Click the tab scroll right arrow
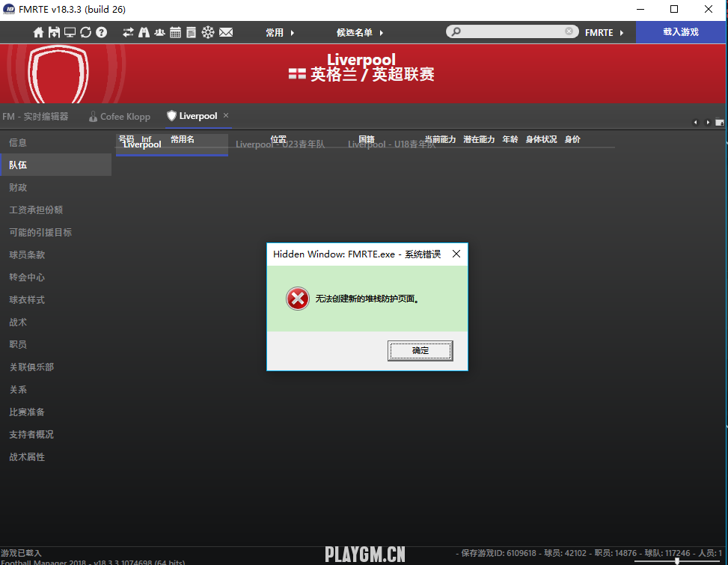 [708, 123]
